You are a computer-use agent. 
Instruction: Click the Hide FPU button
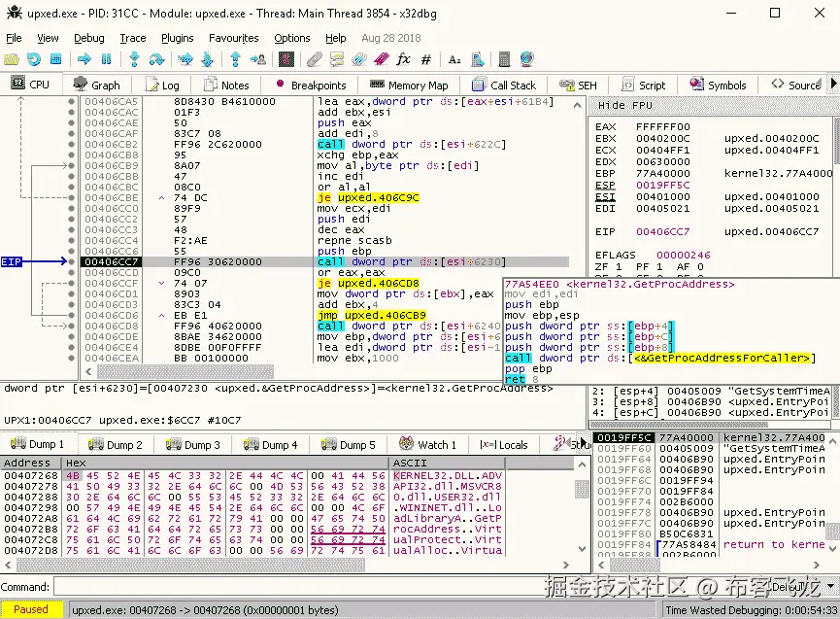pos(624,105)
